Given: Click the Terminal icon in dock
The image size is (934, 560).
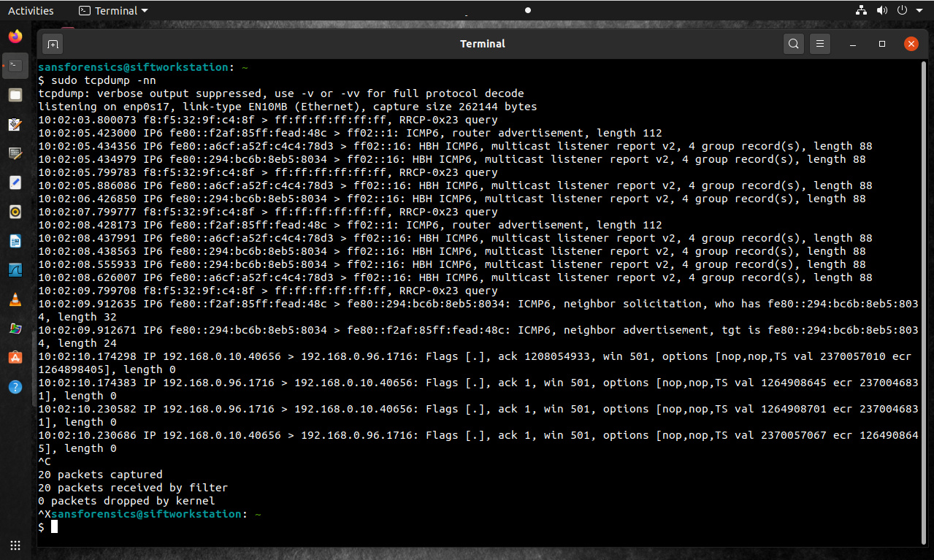Looking at the screenshot, I should click(15, 66).
